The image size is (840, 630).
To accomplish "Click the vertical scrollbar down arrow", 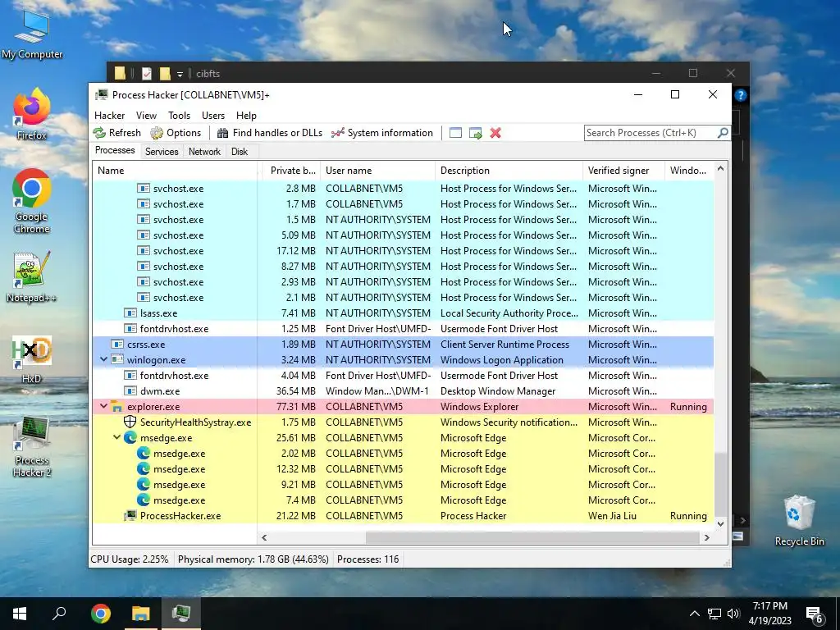I will (720, 524).
